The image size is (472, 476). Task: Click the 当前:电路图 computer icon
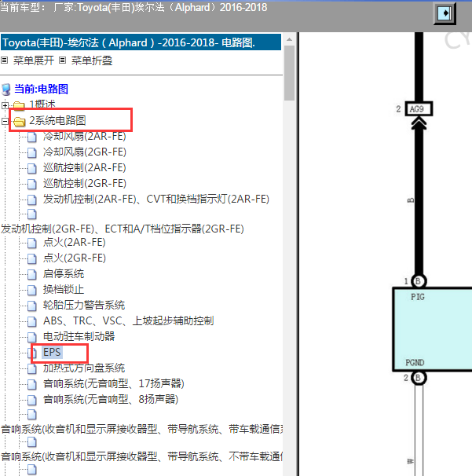[6, 90]
